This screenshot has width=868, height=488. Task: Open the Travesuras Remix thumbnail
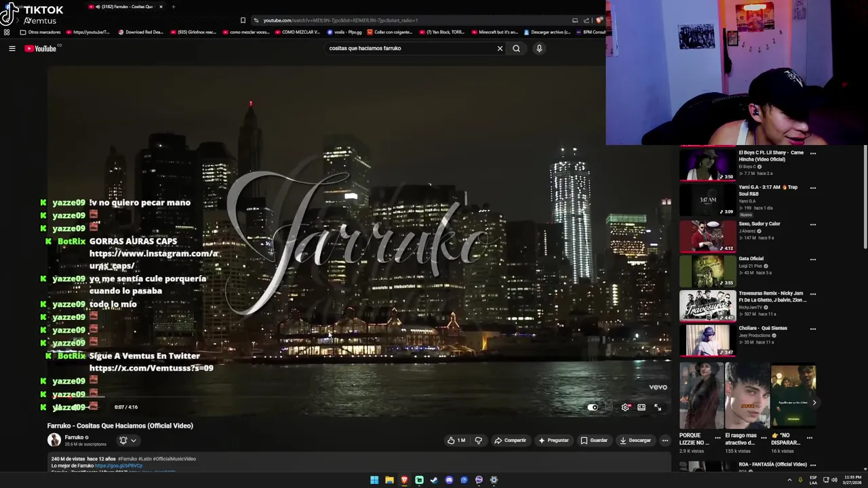pyautogui.click(x=707, y=306)
